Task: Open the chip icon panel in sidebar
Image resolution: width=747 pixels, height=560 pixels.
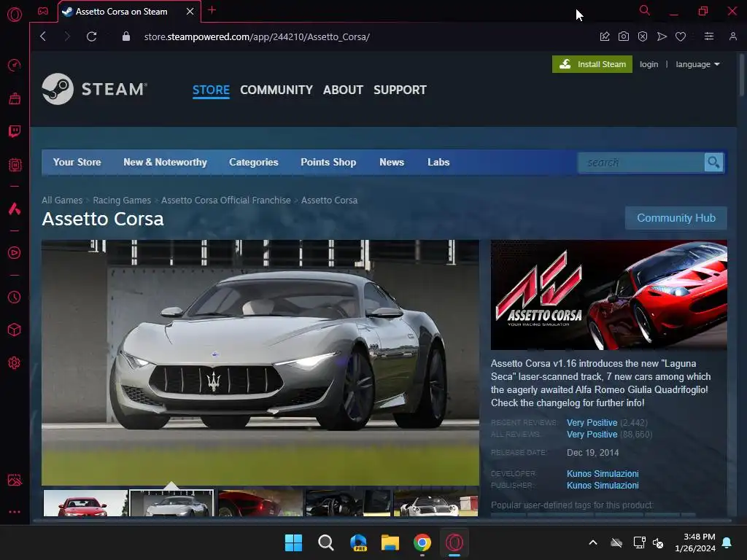Action: tap(15, 165)
